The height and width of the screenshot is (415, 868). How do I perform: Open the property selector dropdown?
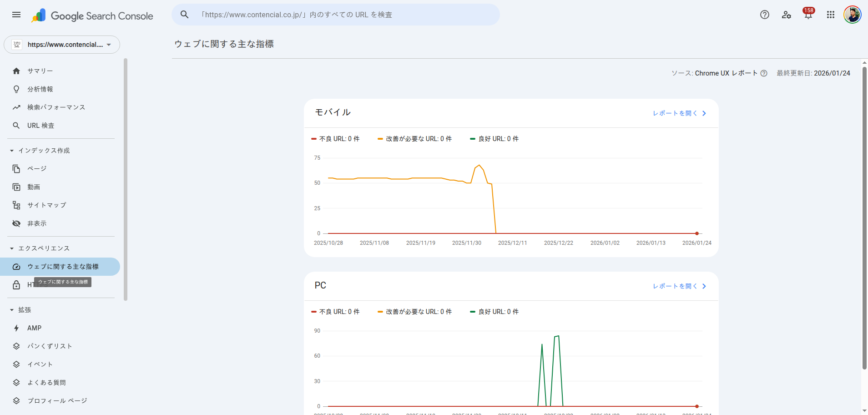[62, 45]
